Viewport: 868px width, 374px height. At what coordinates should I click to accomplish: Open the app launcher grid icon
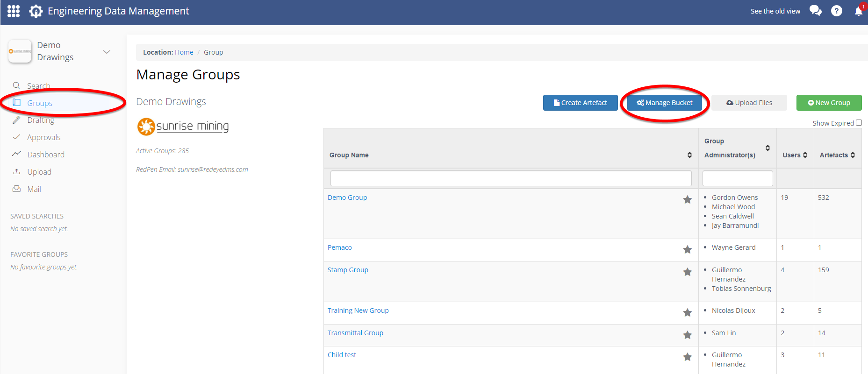pyautogui.click(x=14, y=11)
